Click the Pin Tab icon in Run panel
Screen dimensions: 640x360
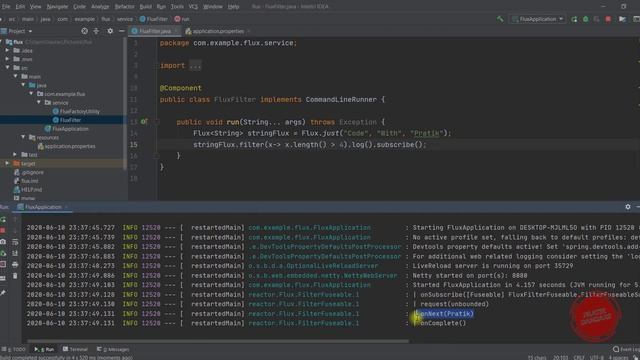[3, 293]
